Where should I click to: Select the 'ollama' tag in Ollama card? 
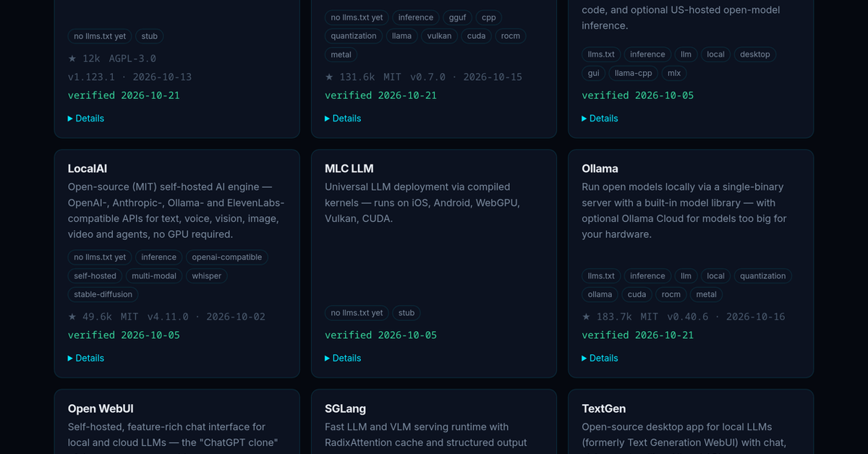pyautogui.click(x=600, y=295)
